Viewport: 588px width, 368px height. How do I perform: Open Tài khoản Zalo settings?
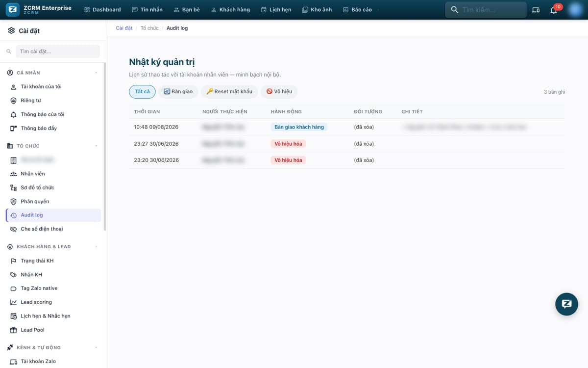click(53, 361)
